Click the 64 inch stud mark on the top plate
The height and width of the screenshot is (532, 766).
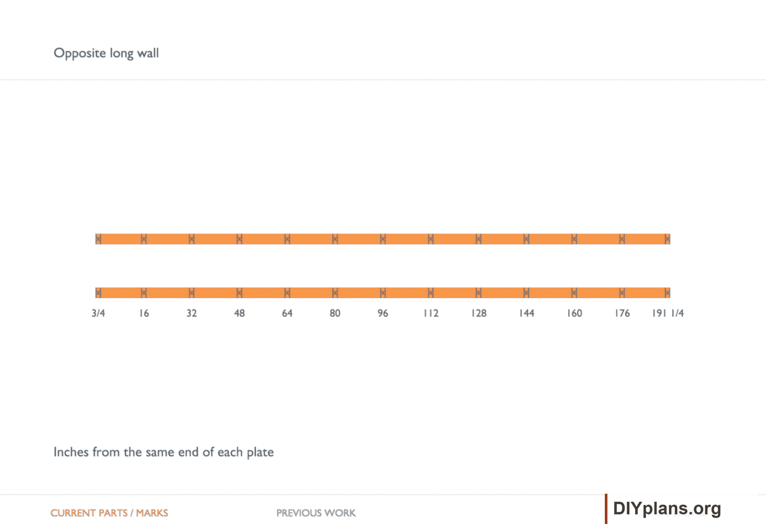tap(287, 239)
